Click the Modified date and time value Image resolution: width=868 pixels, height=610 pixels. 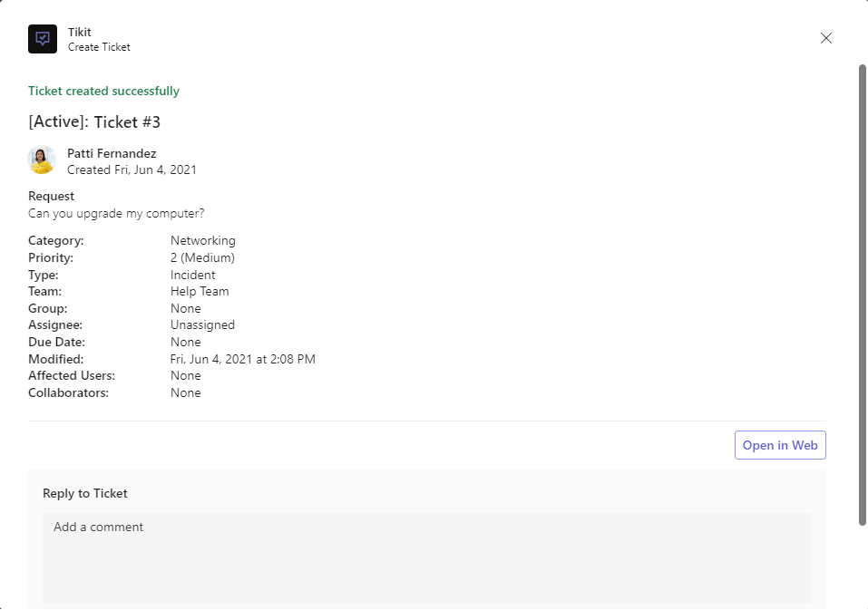point(242,359)
